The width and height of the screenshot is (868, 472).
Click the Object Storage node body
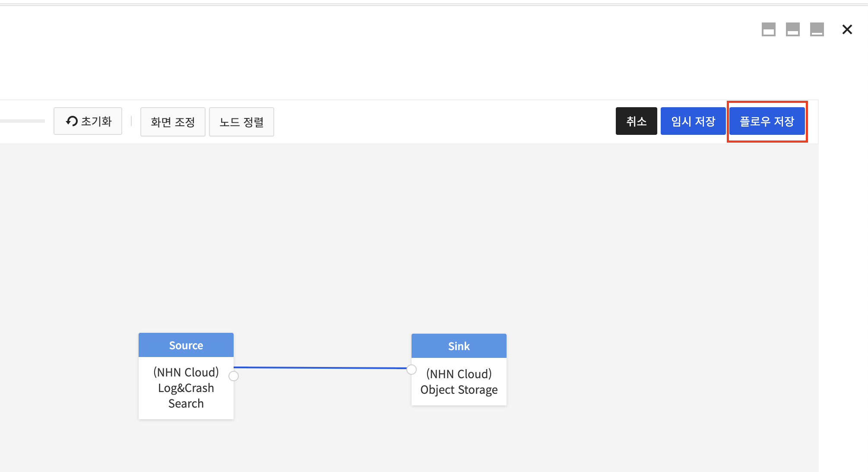point(459,382)
